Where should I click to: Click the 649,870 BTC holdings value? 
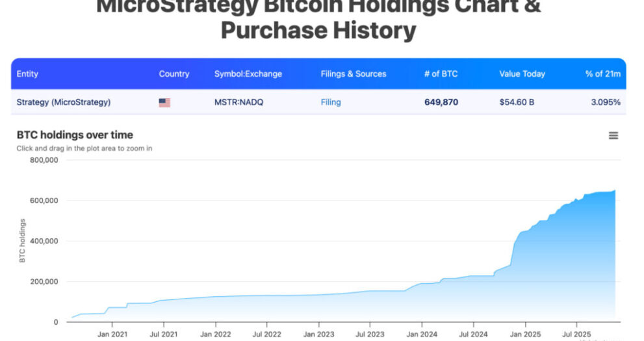coord(441,102)
